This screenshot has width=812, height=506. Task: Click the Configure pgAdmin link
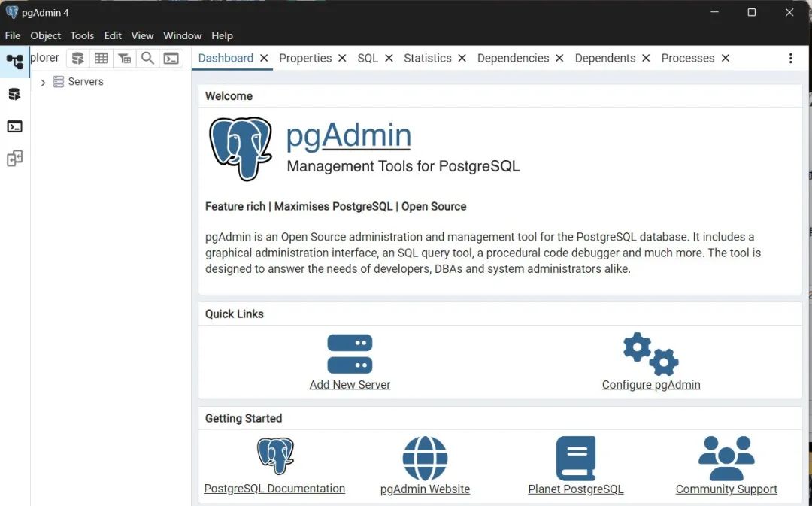tap(651, 385)
